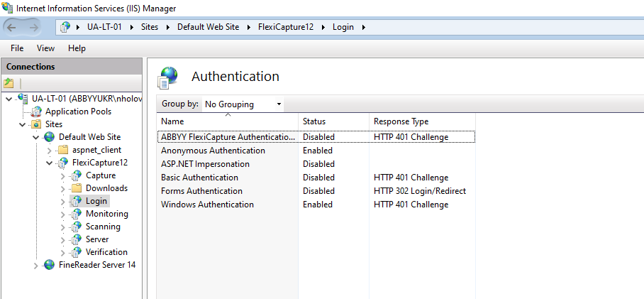Select the Downloads tree item label
The height and width of the screenshot is (299, 644).
click(106, 188)
